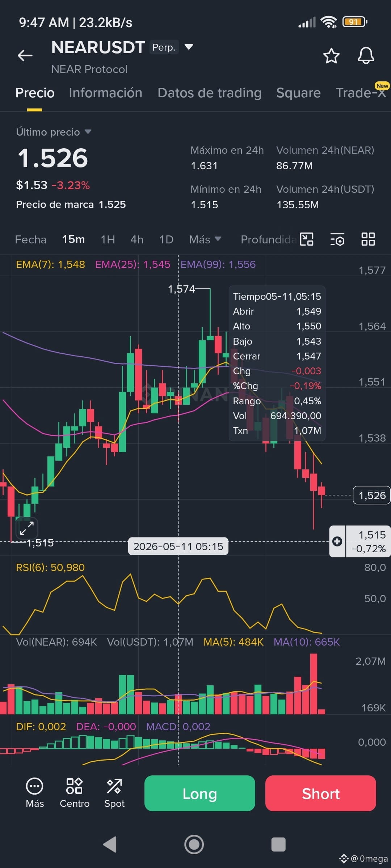The width and height of the screenshot is (391, 868).
Task: Select the Fecha chart option
Action: tap(31, 239)
